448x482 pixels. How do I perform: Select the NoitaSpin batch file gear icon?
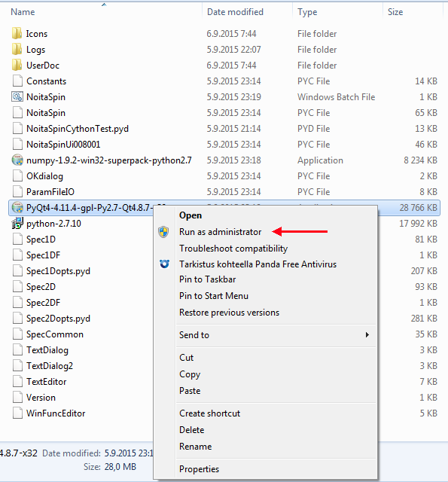(17, 97)
